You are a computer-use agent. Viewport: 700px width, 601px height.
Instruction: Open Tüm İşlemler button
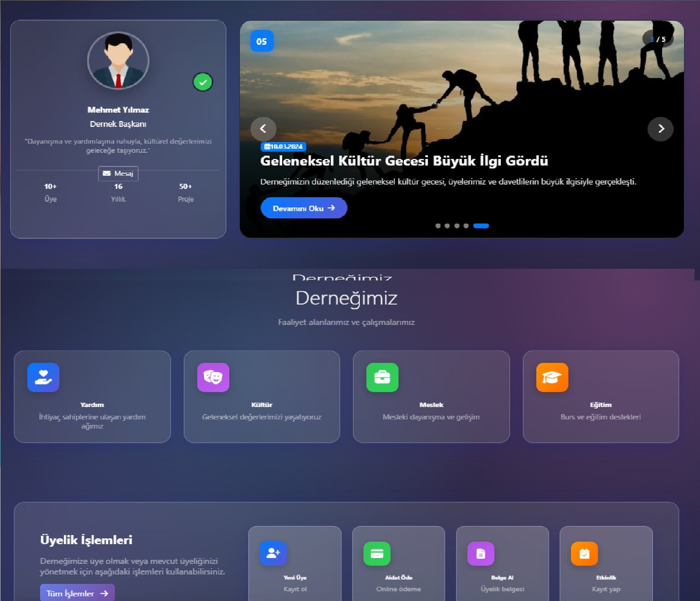pyautogui.click(x=77, y=593)
